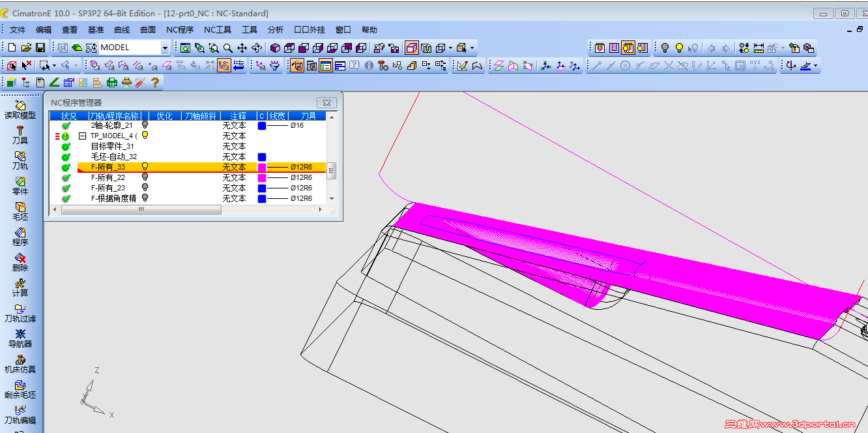This screenshot has height=433, width=868.
Task: Toggle visibility bulb for TP_MODEL_4
Action: 145,136
